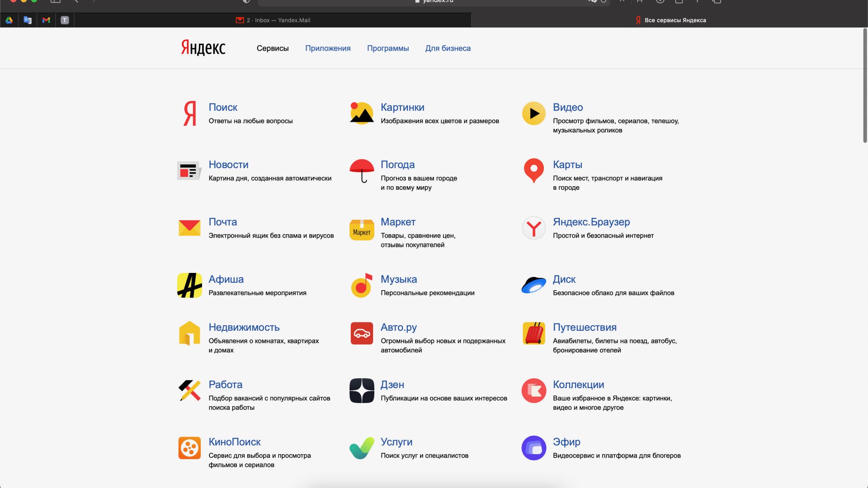868x488 pixels.
Task: Open the Afisha yellow A icon
Action: (x=189, y=286)
